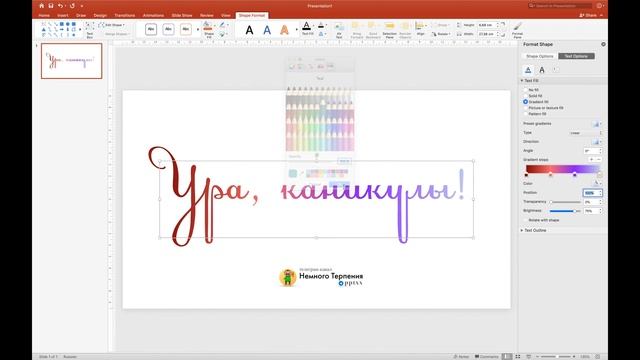
Task: Open the Edit Shape dropdown
Action: point(111,25)
